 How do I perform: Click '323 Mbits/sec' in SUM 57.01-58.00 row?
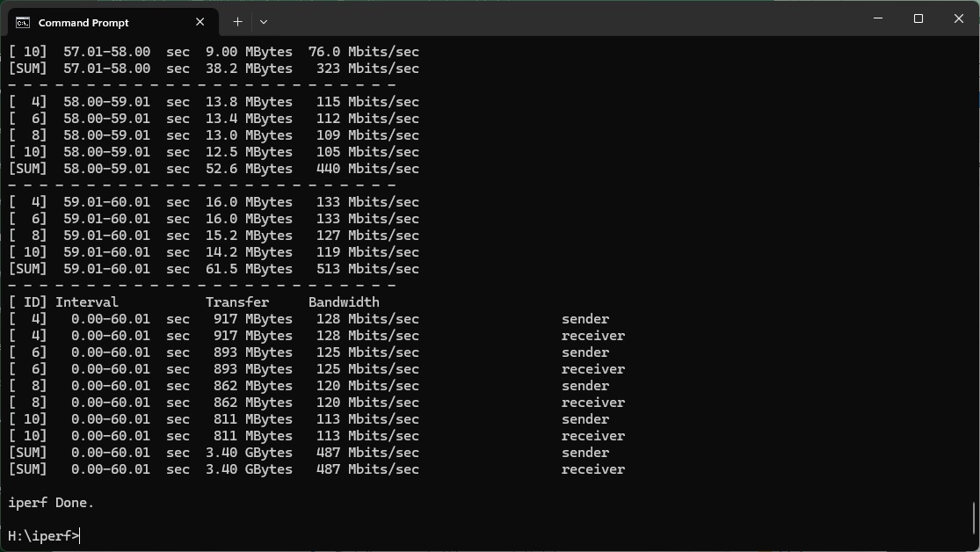tap(367, 69)
